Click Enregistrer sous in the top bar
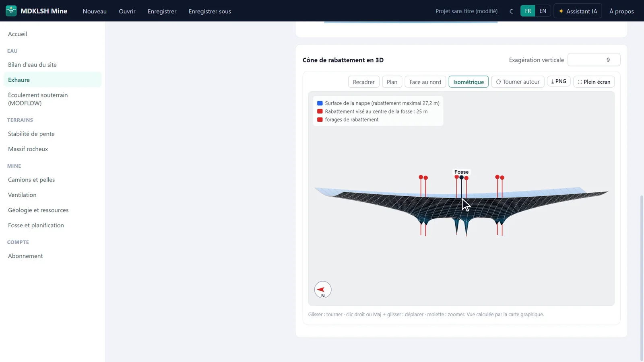The image size is (644, 362). point(210,11)
